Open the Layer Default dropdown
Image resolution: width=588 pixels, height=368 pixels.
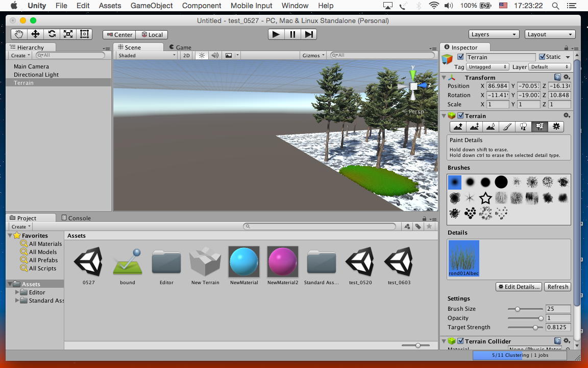point(550,67)
